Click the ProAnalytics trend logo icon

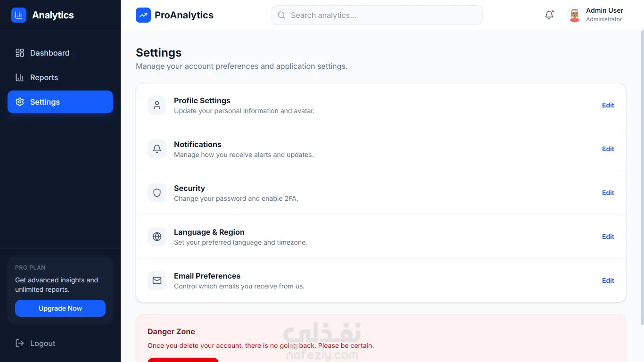click(143, 15)
